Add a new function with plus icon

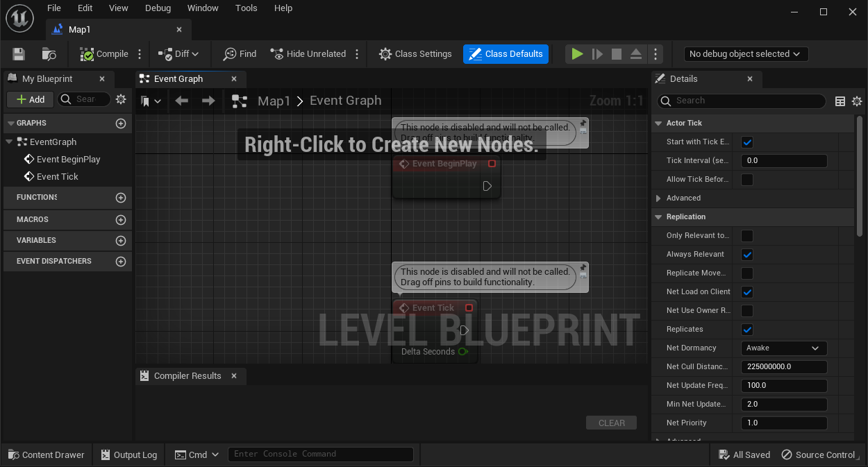121,198
